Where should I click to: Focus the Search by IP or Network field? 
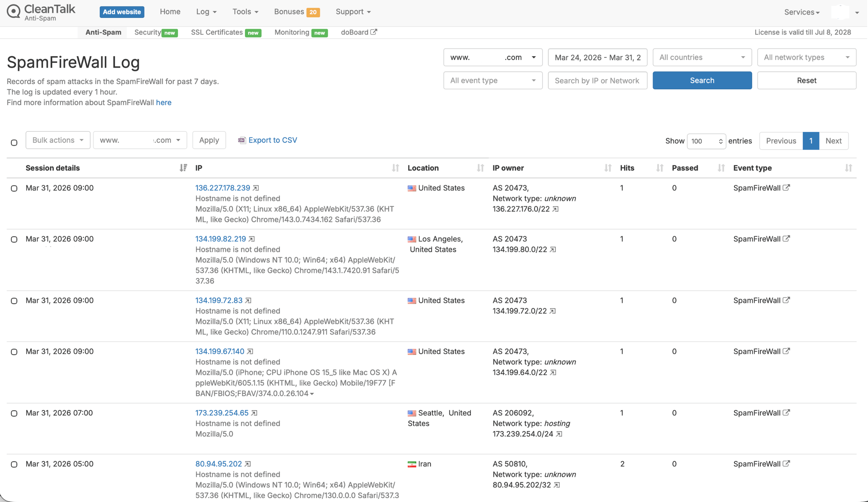tap(597, 81)
